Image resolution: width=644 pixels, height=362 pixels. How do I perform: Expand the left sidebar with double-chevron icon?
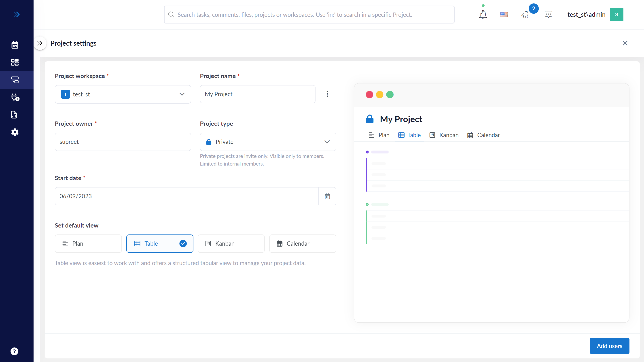pos(17,15)
